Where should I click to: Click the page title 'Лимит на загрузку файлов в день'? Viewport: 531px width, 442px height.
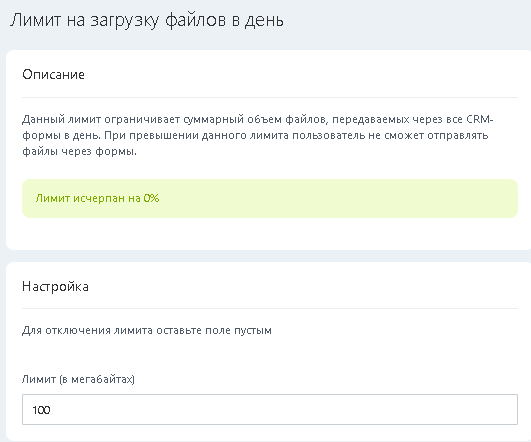click(147, 20)
